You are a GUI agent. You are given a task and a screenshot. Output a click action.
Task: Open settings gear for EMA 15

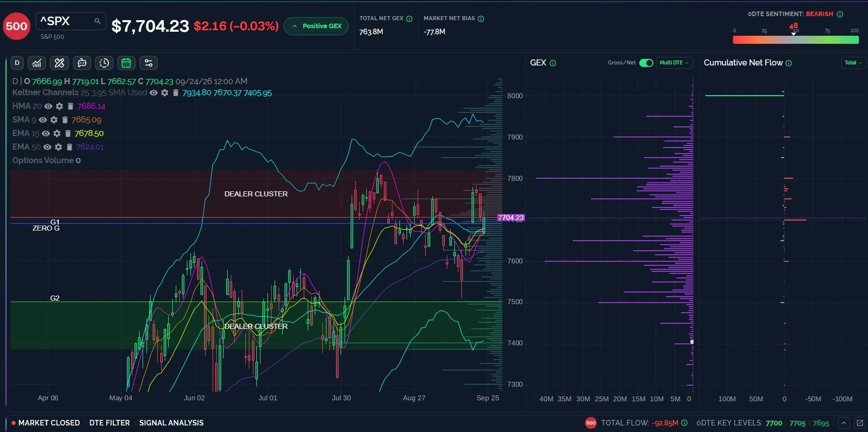(57, 133)
